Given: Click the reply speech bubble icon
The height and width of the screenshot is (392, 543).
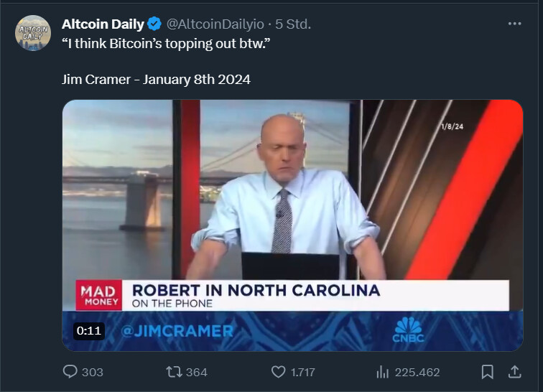Looking at the screenshot, I should point(70,372).
